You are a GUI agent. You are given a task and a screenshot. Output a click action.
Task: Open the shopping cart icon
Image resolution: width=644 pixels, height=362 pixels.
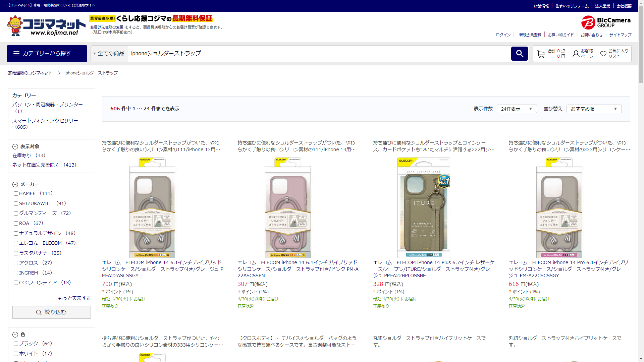540,54
